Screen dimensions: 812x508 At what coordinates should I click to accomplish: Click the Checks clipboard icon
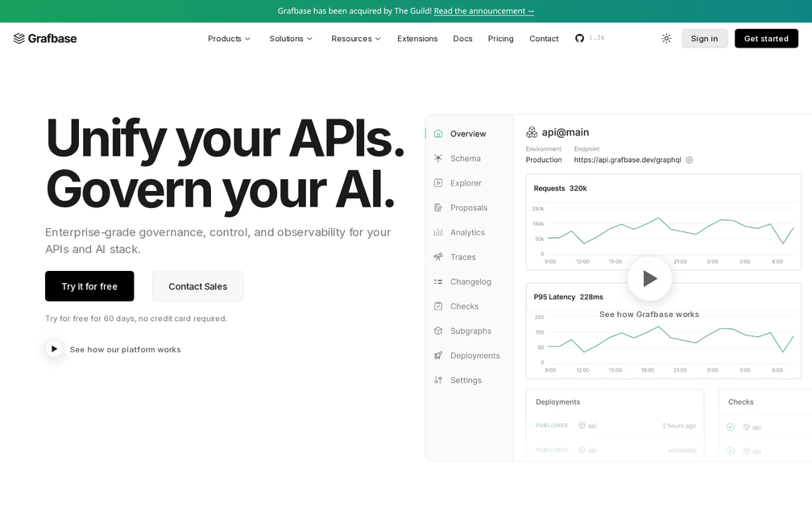(x=438, y=306)
